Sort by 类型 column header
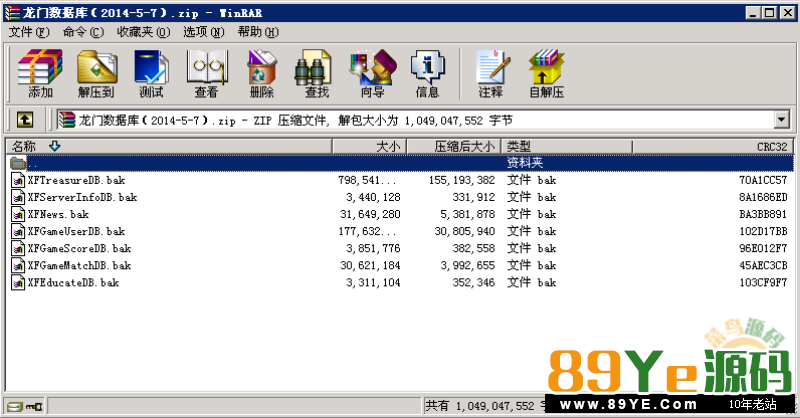800x418 pixels. tap(567, 146)
